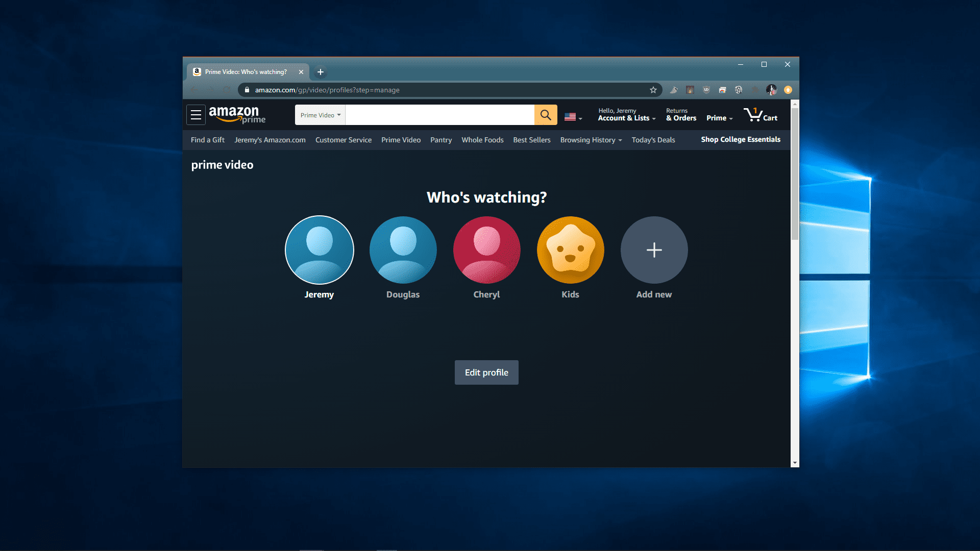Viewport: 980px width, 551px height.
Task: Click the scrollbar up arrow
Action: pyautogui.click(x=795, y=104)
